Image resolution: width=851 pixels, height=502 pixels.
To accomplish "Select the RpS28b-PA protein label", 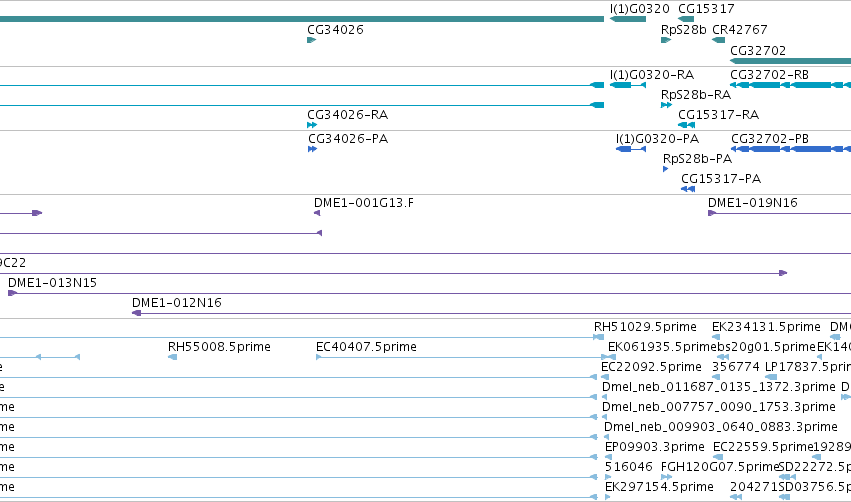I will click(x=697, y=159).
